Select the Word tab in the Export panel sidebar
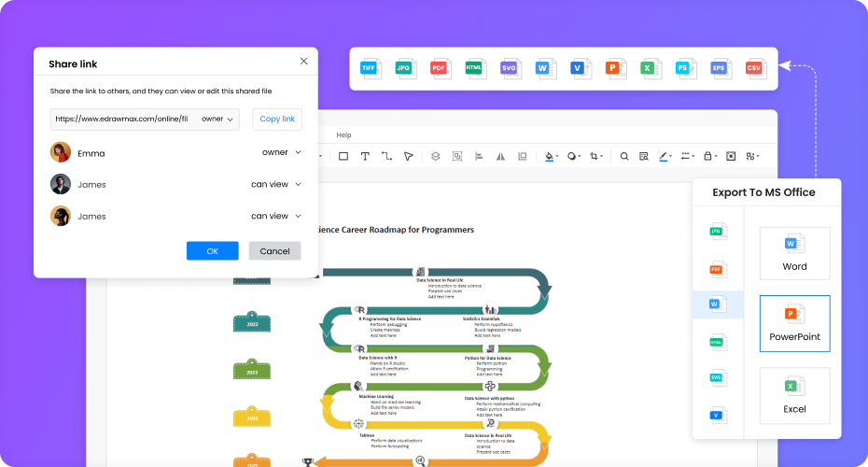Viewport: 868px width, 467px height. pos(717,304)
